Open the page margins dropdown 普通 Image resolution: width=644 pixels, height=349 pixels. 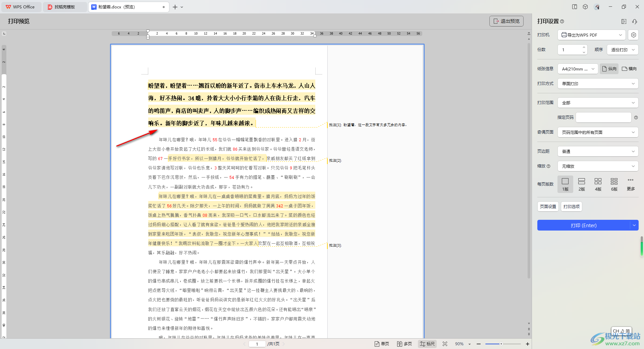[598, 151]
